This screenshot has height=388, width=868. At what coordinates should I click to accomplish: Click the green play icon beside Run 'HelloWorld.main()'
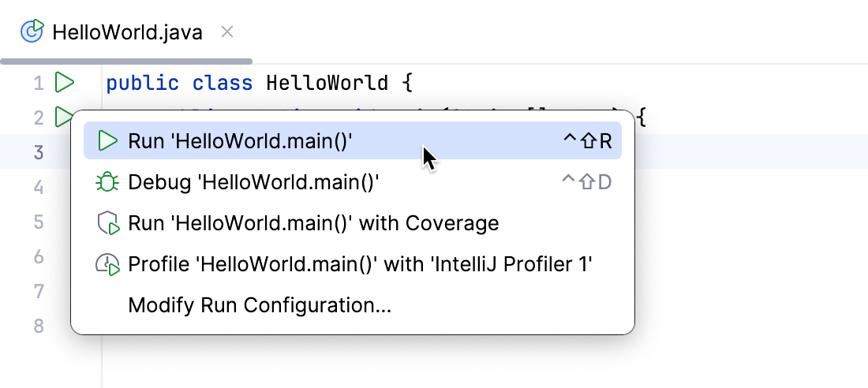click(x=107, y=141)
